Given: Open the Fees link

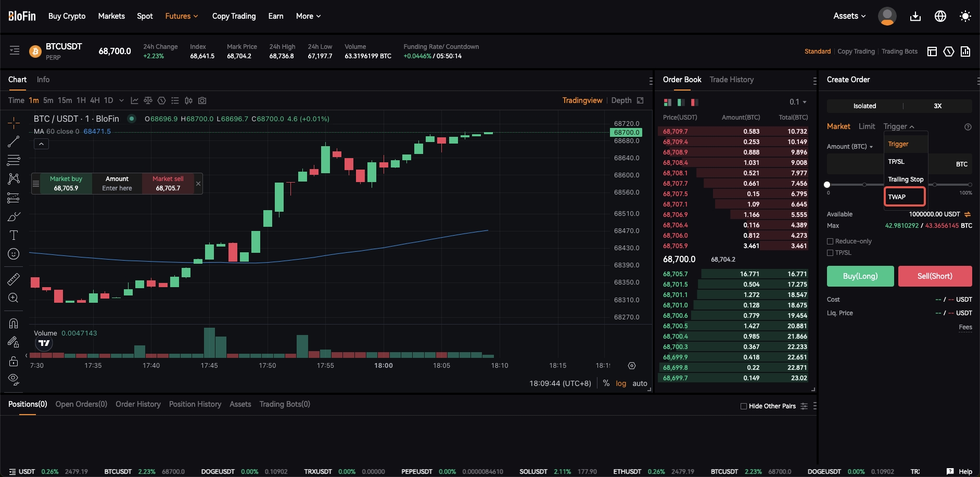Looking at the screenshot, I should [x=965, y=327].
